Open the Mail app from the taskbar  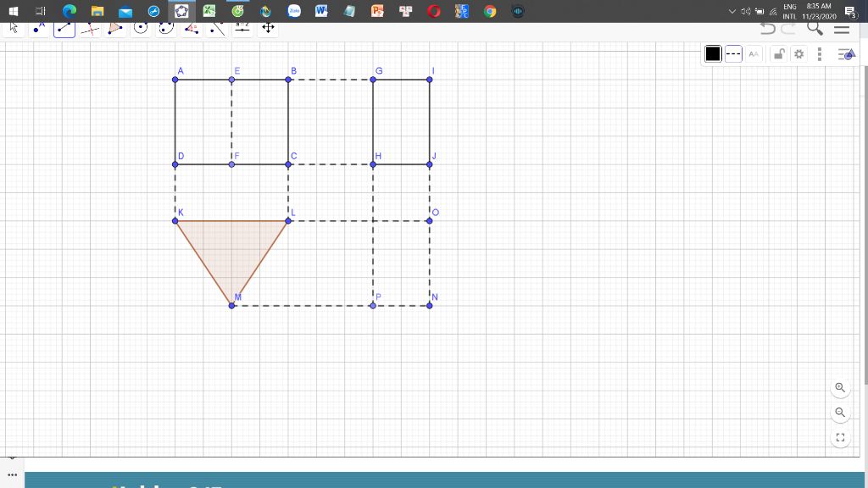pos(125,11)
